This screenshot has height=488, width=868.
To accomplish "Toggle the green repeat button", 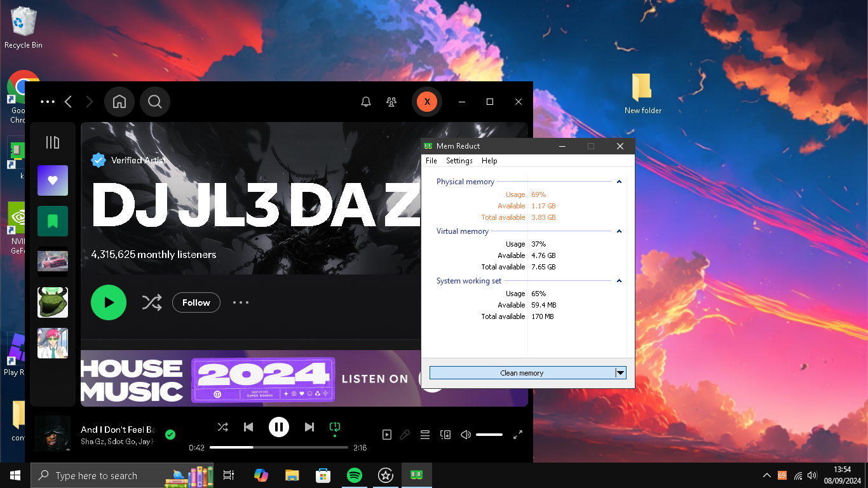I will point(335,427).
